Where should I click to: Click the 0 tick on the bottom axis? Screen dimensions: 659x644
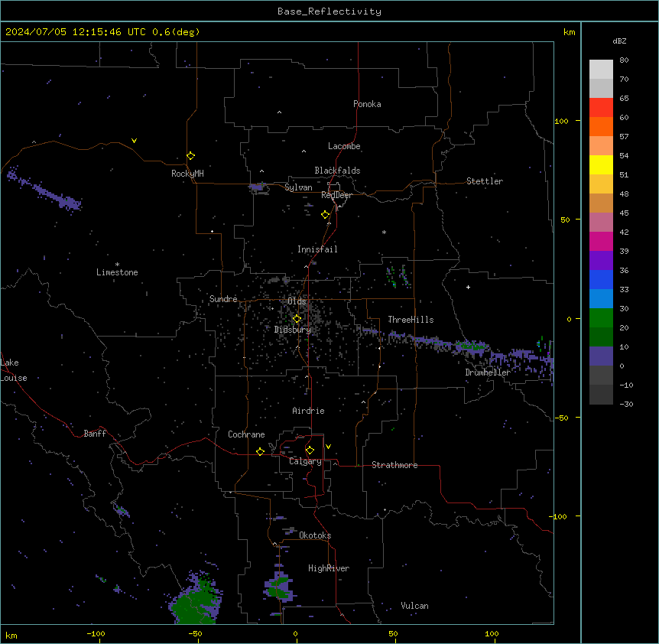pyautogui.click(x=295, y=634)
